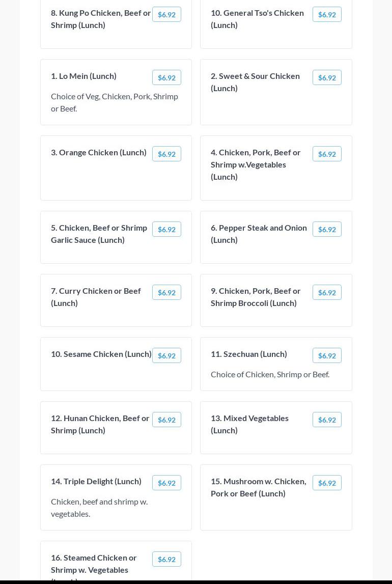Click the Hunan Chicken, Beef or Shrimp title
Screen dimensions: 392x584
click(x=100, y=424)
